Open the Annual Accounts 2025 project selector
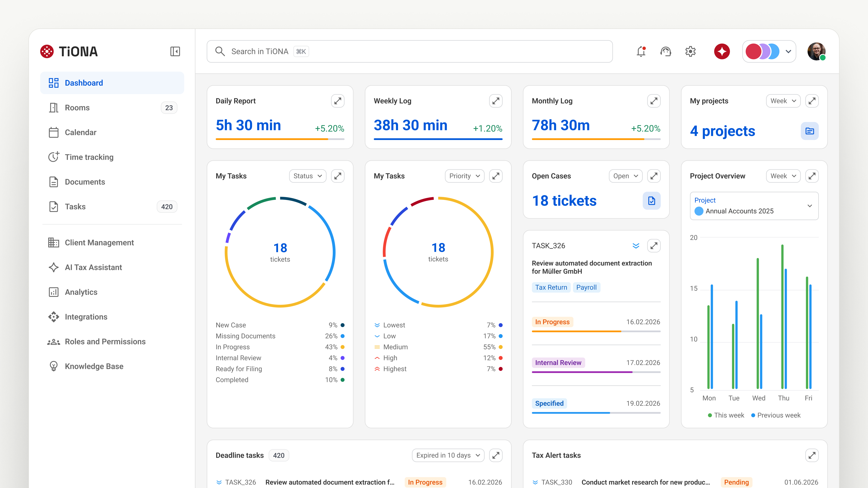The image size is (868, 488). click(754, 206)
